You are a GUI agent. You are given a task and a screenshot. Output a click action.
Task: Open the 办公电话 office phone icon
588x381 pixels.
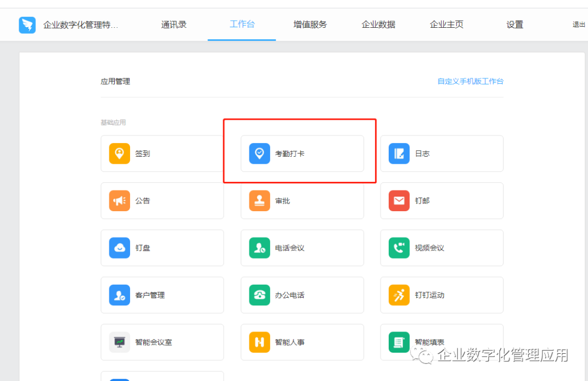click(x=259, y=295)
